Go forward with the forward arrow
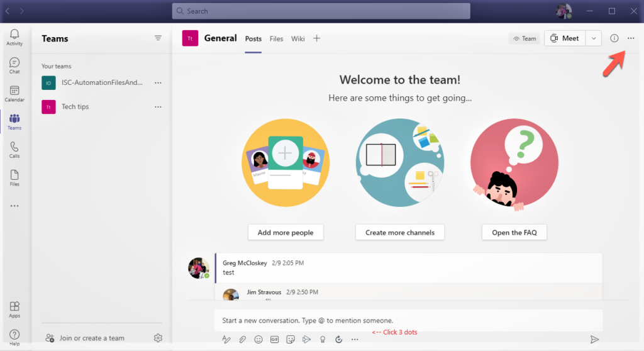 (22, 11)
